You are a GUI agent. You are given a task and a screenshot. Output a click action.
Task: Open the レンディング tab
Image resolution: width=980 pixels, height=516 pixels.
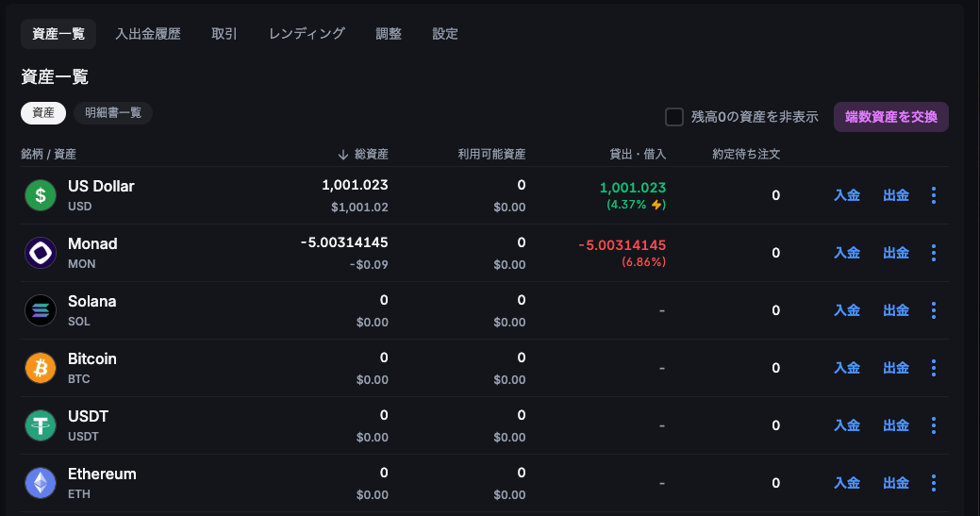click(x=307, y=34)
